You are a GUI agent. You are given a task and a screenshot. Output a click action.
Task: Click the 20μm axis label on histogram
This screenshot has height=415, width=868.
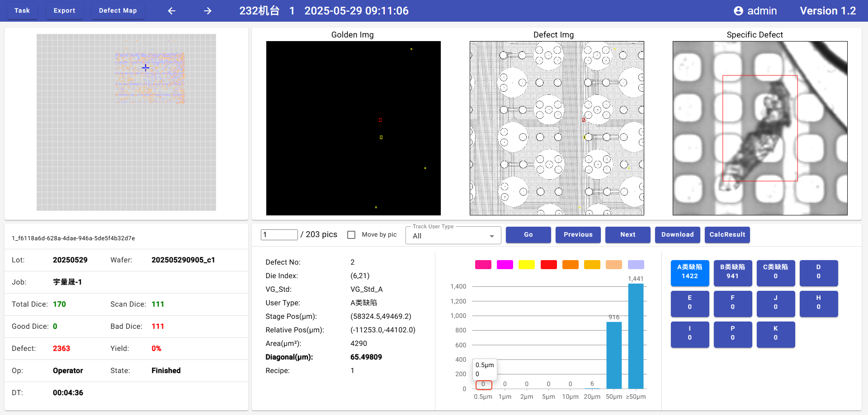[x=592, y=397]
